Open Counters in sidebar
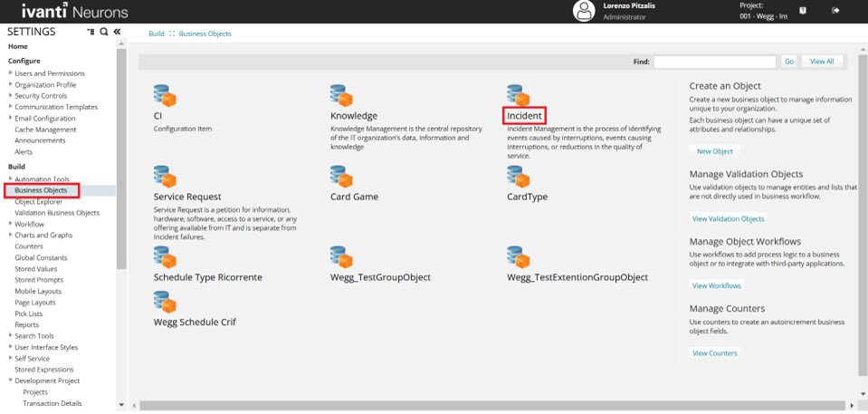The height and width of the screenshot is (414, 868). point(29,246)
